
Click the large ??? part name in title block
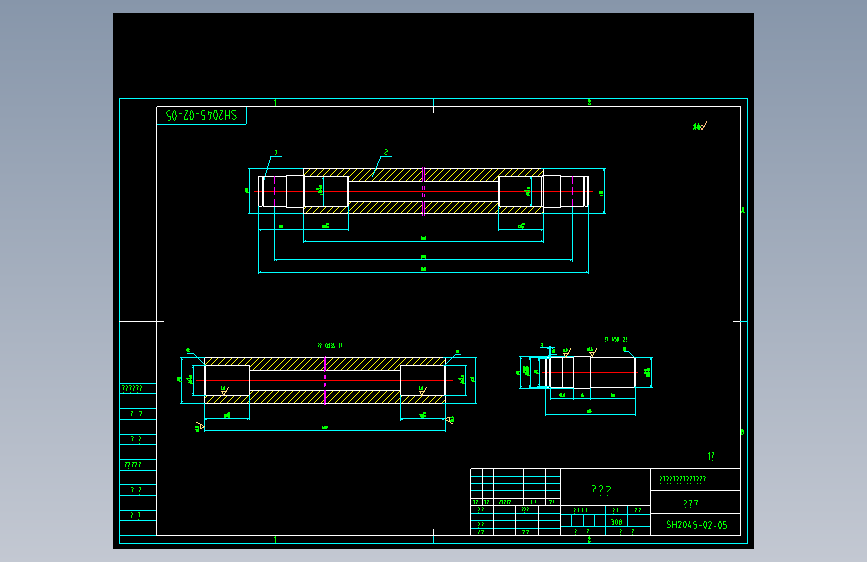click(602, 490)
